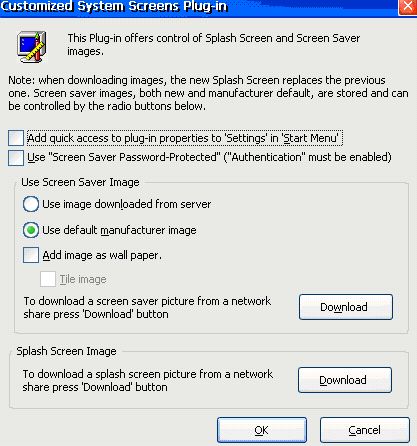Confirm the settings with the OK button

(x=262, y=430)
